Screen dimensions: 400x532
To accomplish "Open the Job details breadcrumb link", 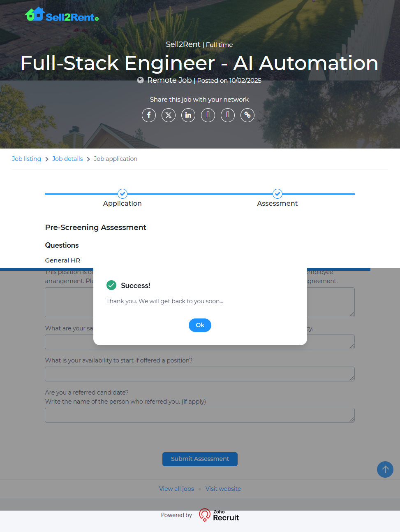I will tap(67, 159).
